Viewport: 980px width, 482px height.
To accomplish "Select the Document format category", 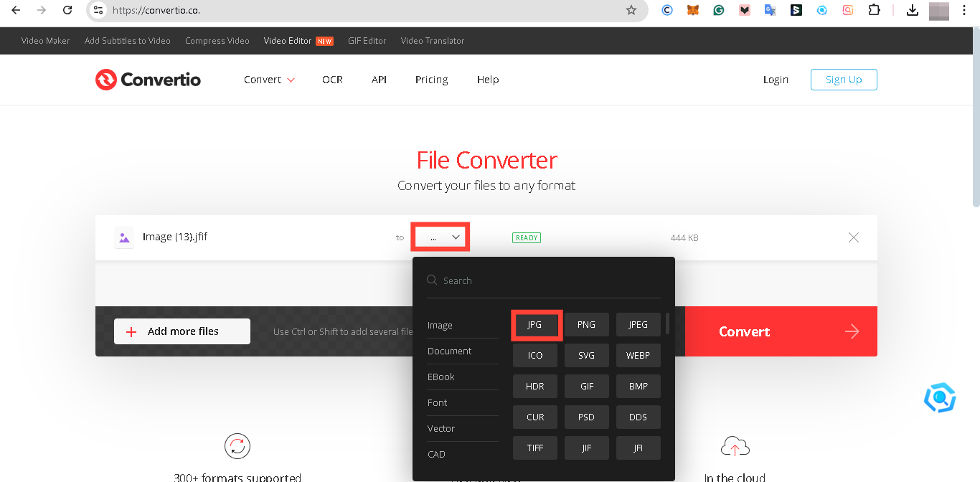I will tap(449, 351).
